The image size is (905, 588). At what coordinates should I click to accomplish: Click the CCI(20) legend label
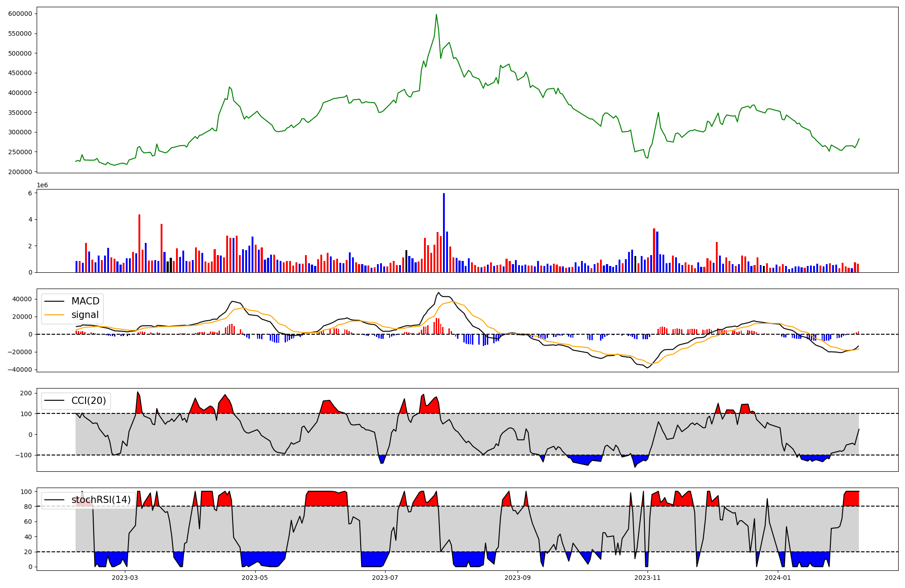(88, 401)
